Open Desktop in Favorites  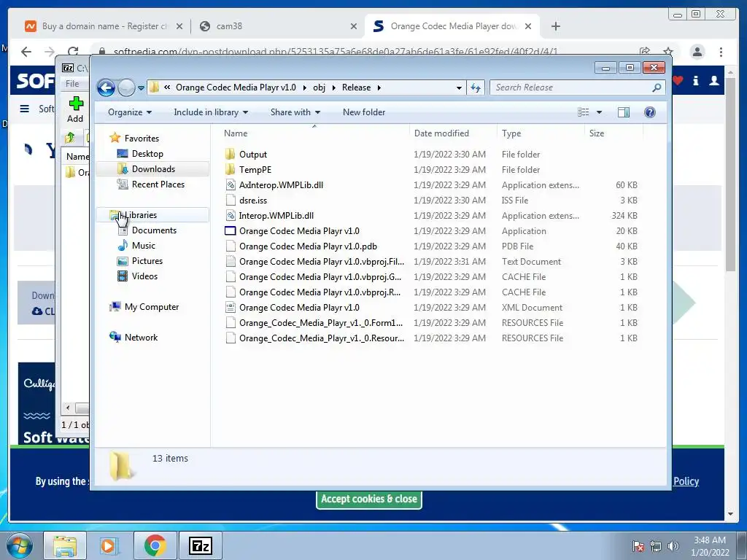pyautogui.click(x=147, y=154)
